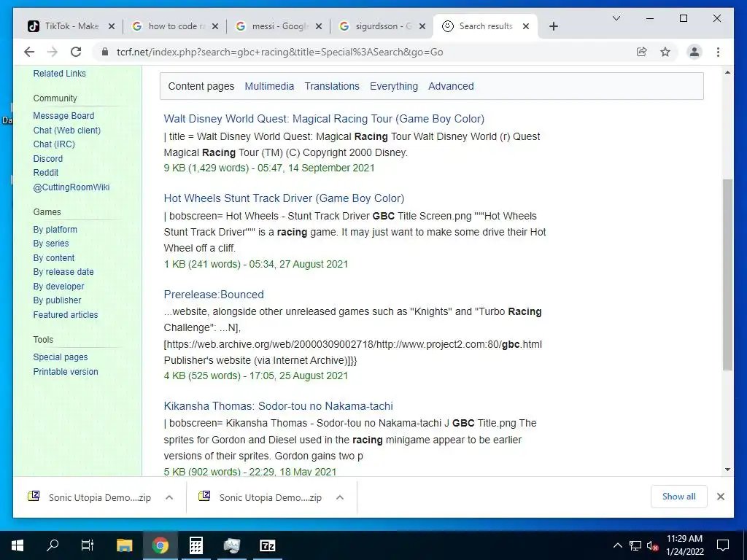The image size is (747, 560).
Task: Open Windows taskbar search
Action: (x=53, y=545)
